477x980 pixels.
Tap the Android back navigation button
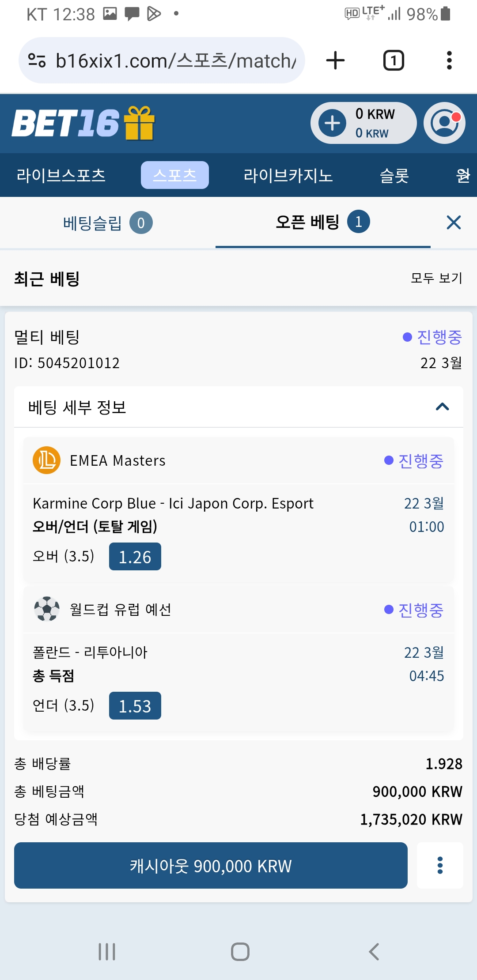point(374,952)
